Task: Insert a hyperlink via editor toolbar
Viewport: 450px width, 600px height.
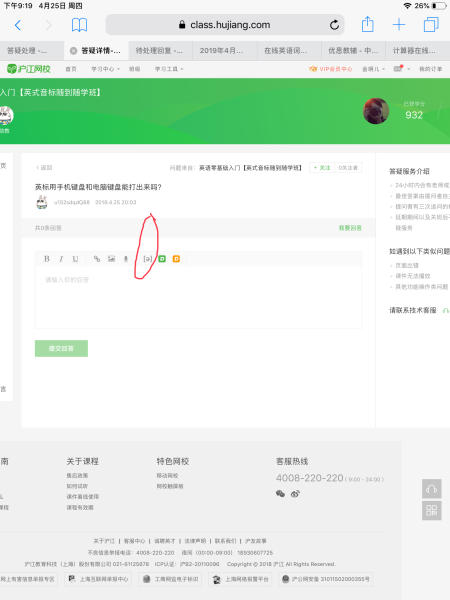Action: (x=97, y=259)
